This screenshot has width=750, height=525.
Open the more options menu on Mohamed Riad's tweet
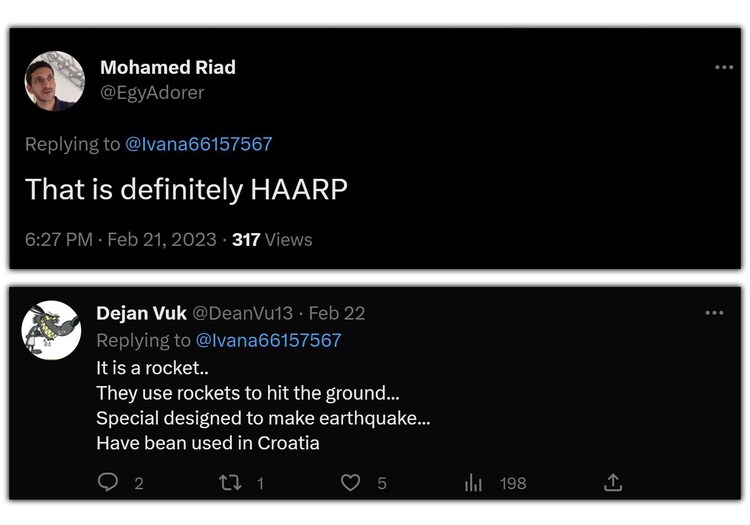(x=724, y=67)
